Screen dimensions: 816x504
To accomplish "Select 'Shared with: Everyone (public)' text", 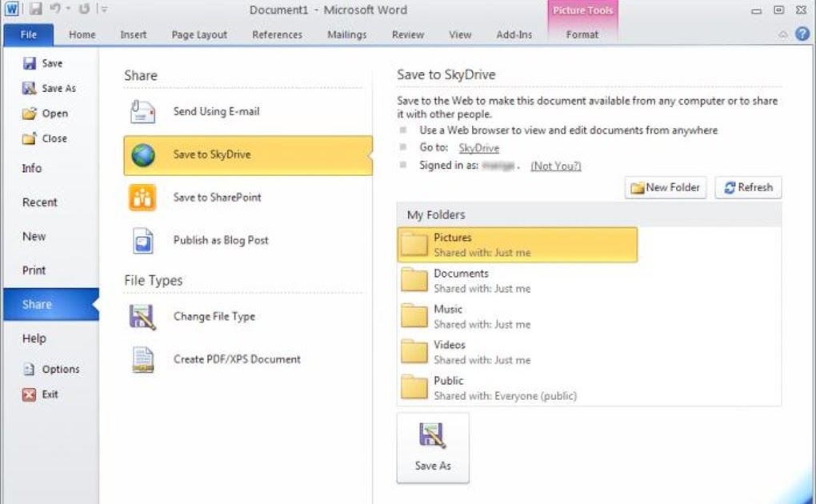I will click(506, 396).
